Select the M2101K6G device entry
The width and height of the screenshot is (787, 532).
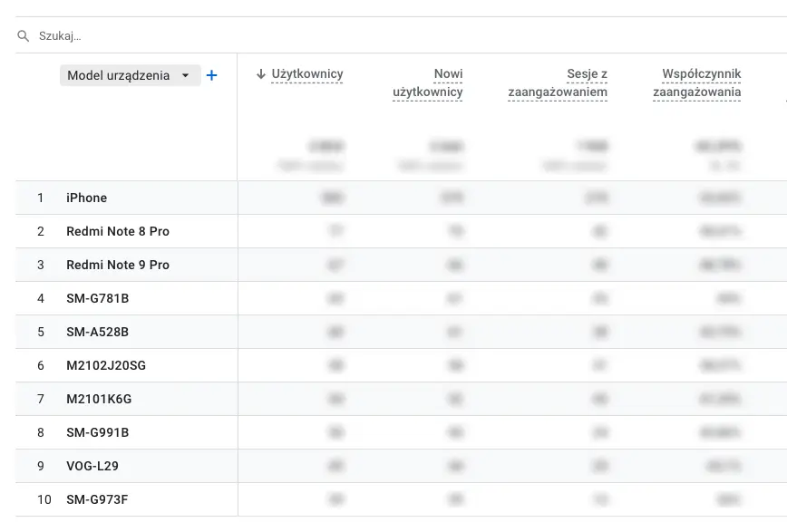tap(100, 399)
